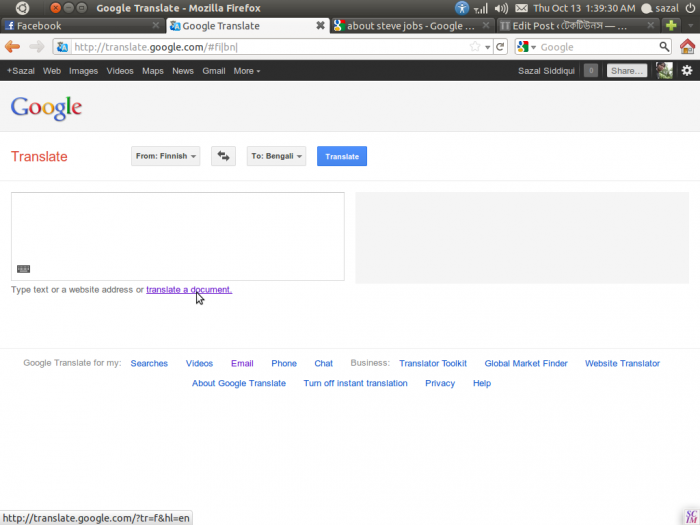The width and height of the screenshot is (700, 525).
Task: Click the Share... button
Action: click(627, 71)
